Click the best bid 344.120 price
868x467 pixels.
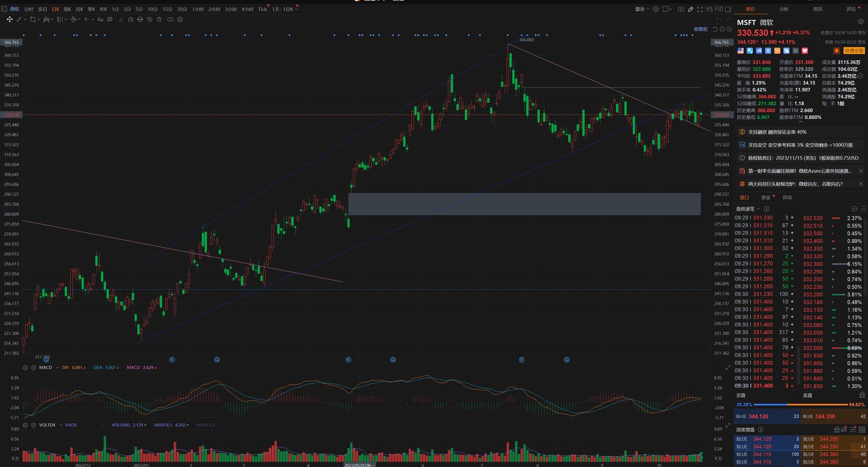pos(758,417)
